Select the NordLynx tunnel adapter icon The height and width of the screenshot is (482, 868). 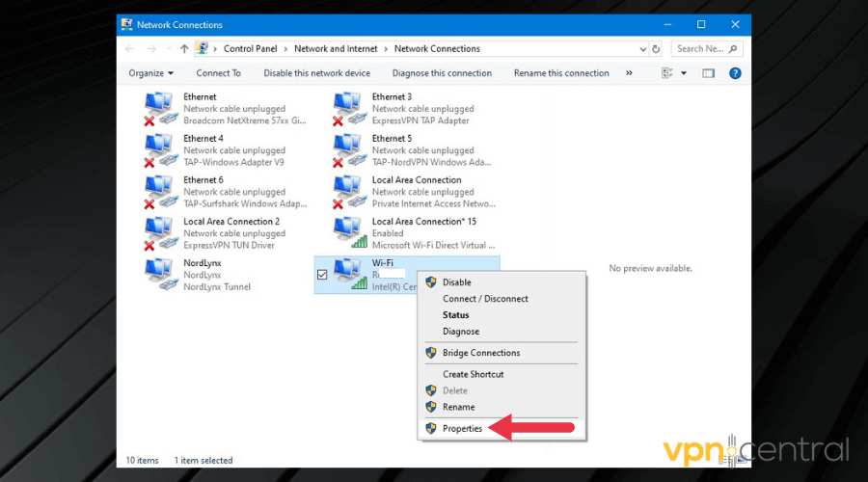pyautogui.click(x=160, y=274)
